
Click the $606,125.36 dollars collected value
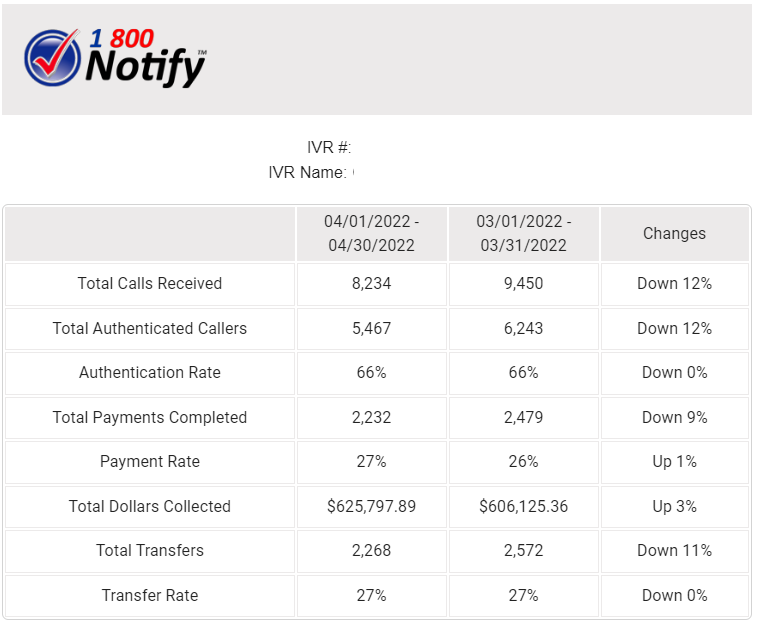coord(523,506)
